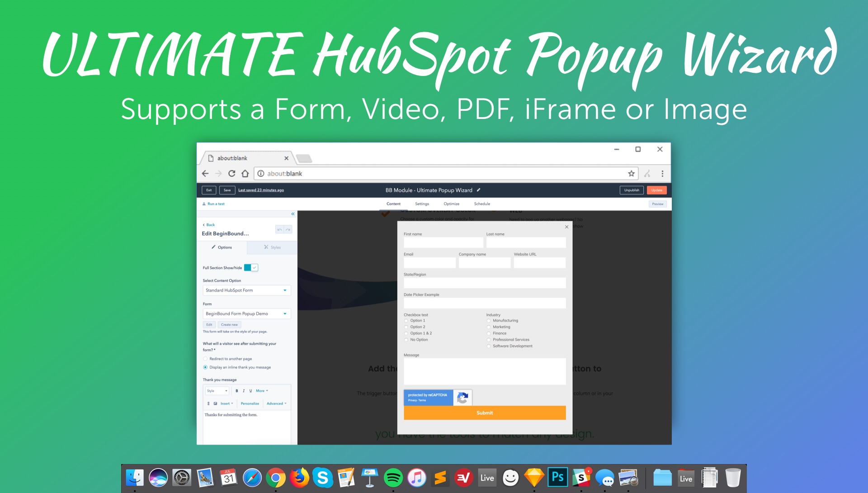Close the about:blank tab

[x=286, y=158]
